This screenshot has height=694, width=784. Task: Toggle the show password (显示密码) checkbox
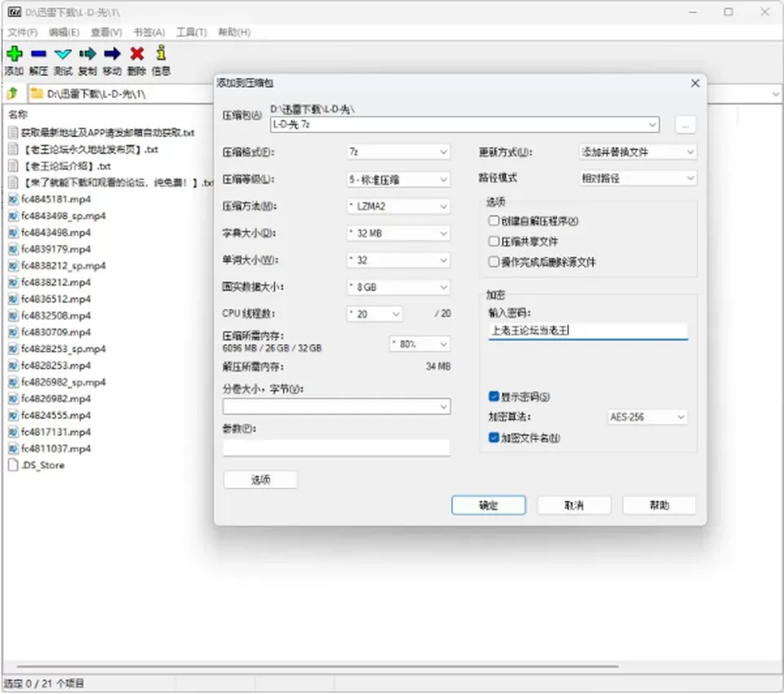(x=493, y=397)
